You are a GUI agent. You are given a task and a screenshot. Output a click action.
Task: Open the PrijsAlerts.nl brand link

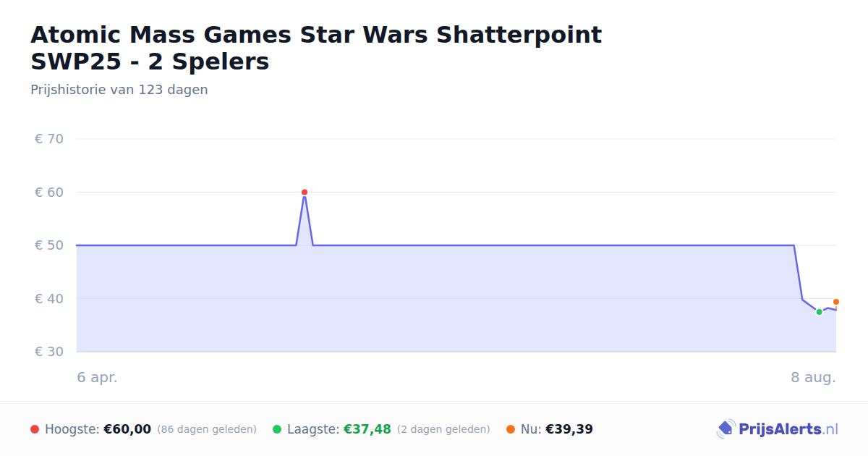point(778,429)
